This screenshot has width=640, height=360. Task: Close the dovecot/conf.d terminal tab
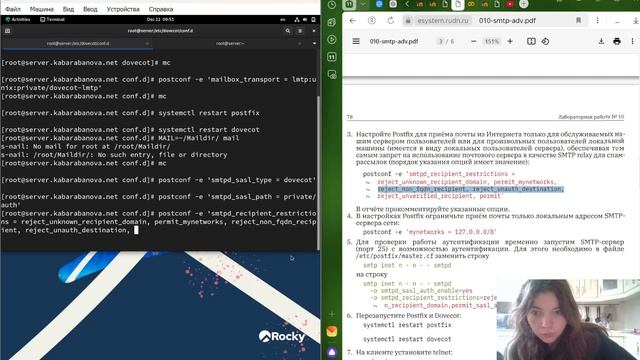pyautogui.click(x=147, y=43)
